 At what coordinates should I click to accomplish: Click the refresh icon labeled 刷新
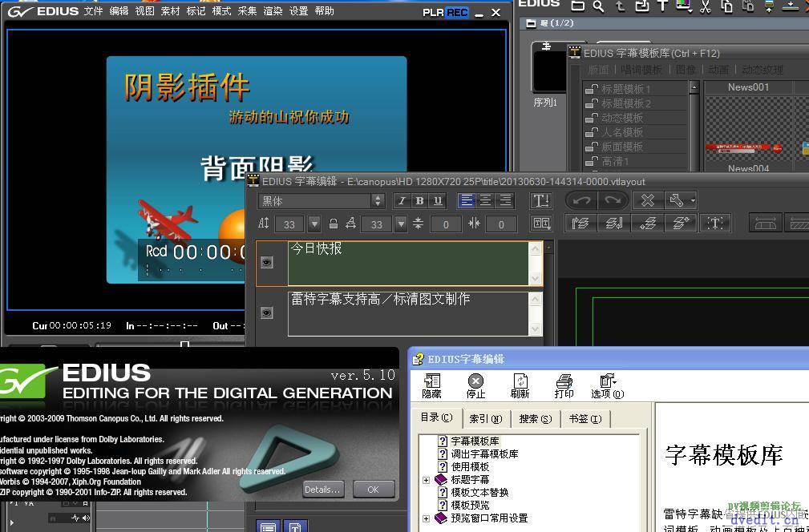tap(520, 385)
